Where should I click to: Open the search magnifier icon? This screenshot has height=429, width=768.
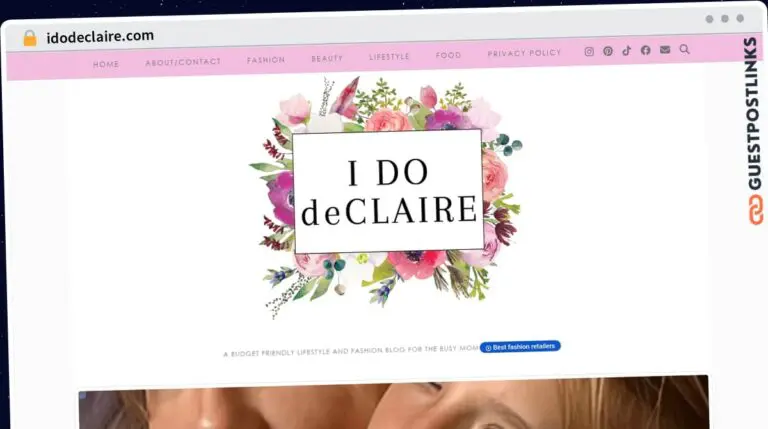click(x=684, y=49)
